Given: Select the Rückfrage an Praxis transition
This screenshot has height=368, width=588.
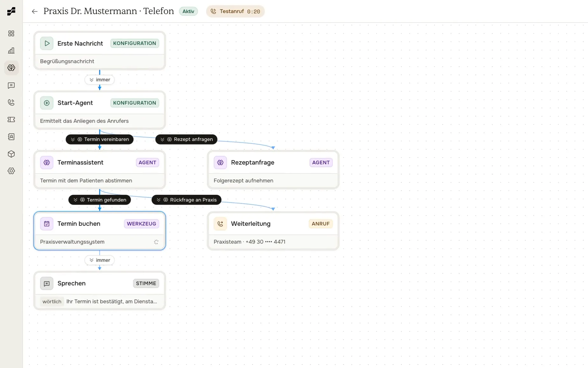Looking at the screenshot, I should pos(186,200).
